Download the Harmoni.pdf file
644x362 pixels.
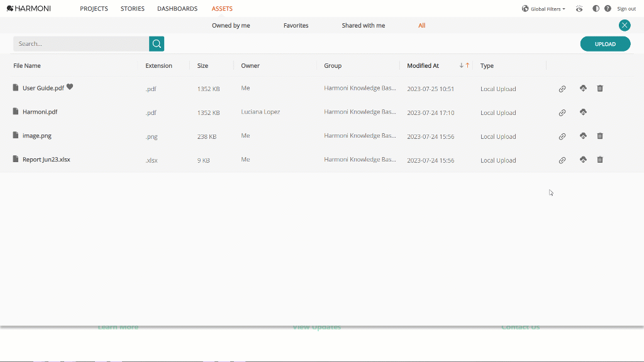[583, 112]
